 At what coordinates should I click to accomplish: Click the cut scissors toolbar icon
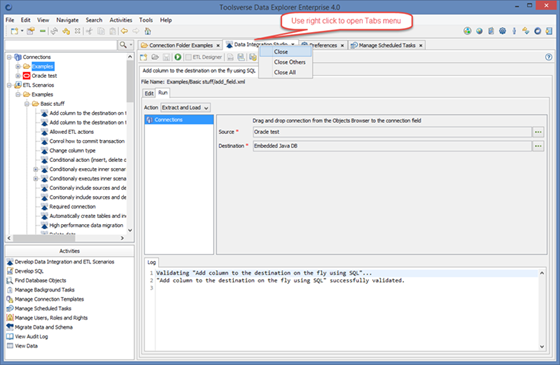(x=89, y=31)
